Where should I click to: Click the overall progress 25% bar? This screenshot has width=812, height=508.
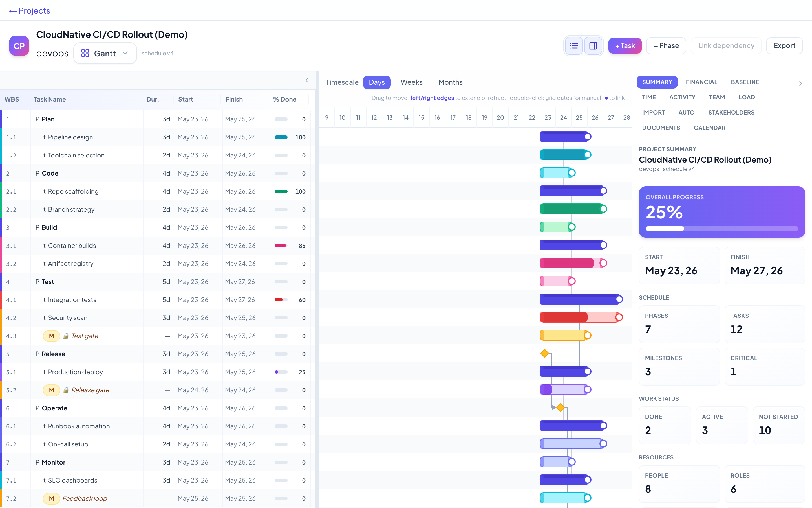coord(722,229)
